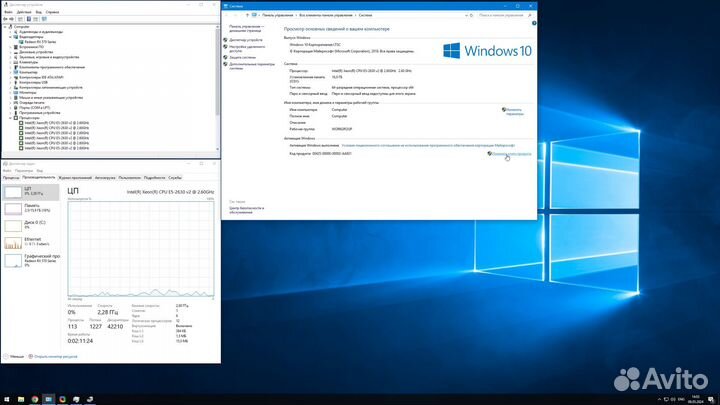Screen dimensions: 720x405
Task: Switch to the Пользователи tab
Action: click(x=129, y=178)
